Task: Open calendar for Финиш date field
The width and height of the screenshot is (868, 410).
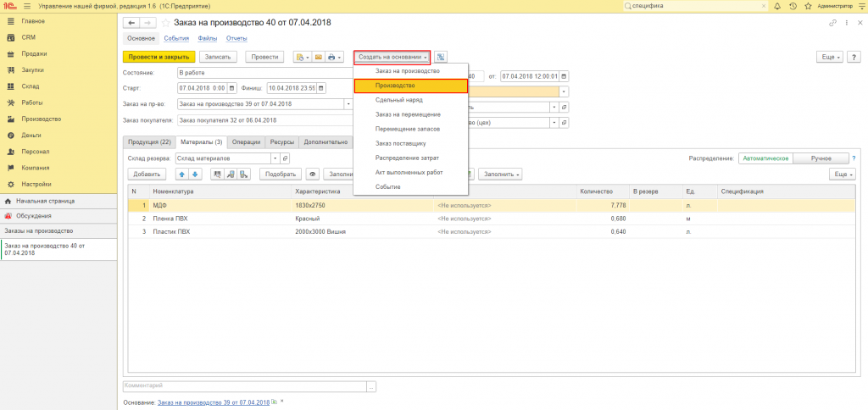Action: [x=320, y=88]
